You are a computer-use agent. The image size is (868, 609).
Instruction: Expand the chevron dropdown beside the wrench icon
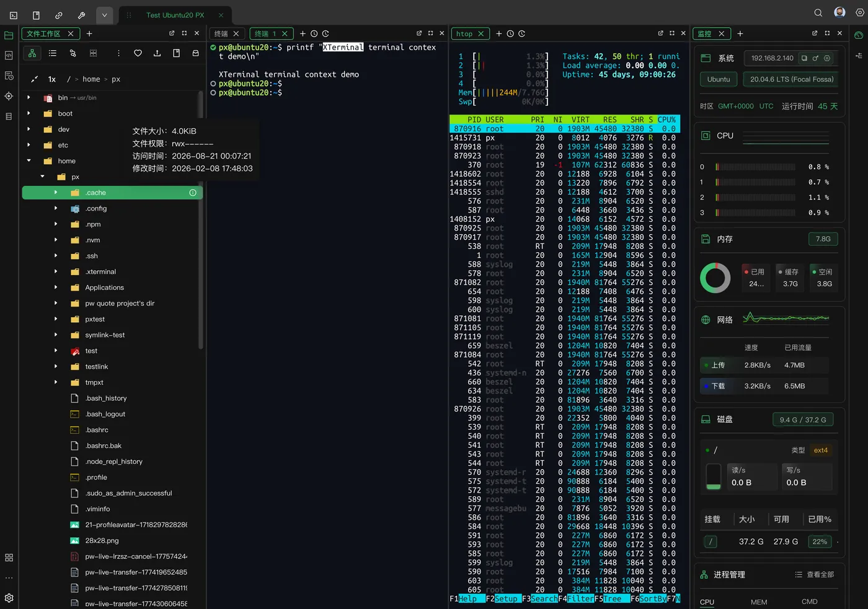pyautogui.click(x=104, y=15)
